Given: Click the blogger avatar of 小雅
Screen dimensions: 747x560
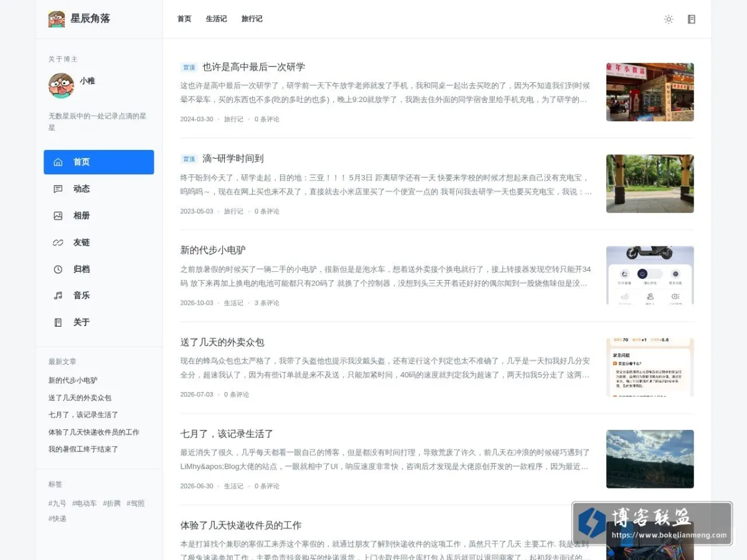Looking at the screenshot, I should 61,86.
